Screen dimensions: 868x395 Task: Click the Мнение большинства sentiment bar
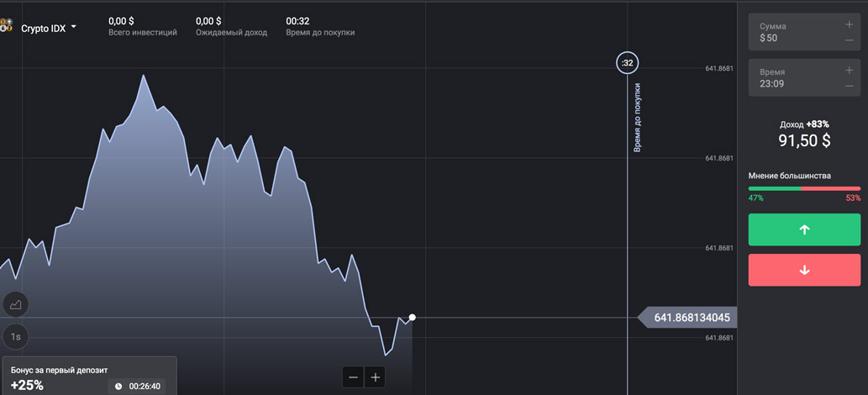tap(804, 188)
